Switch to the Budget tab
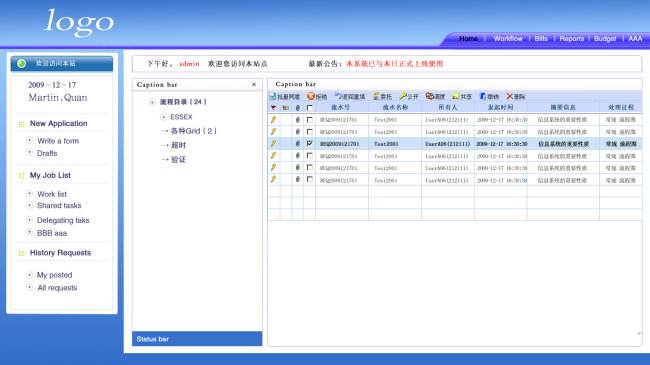 coord(605,39)
